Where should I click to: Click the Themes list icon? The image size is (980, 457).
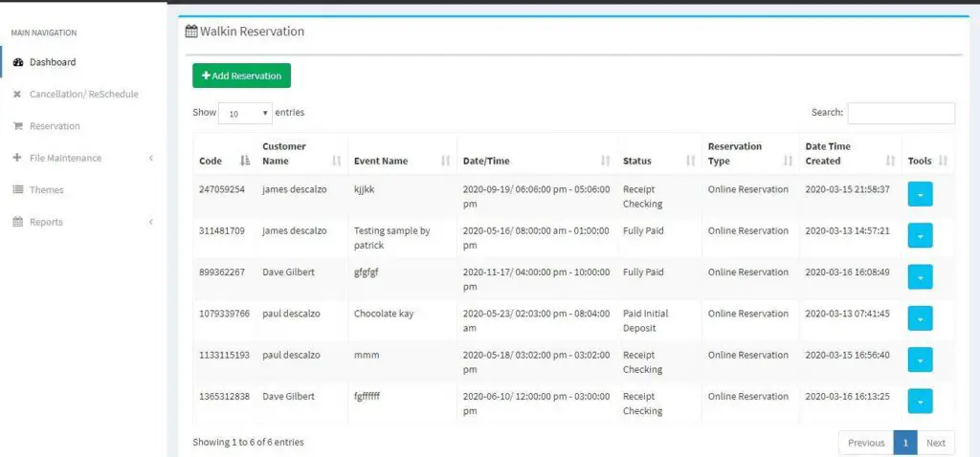tap(18, 190)
